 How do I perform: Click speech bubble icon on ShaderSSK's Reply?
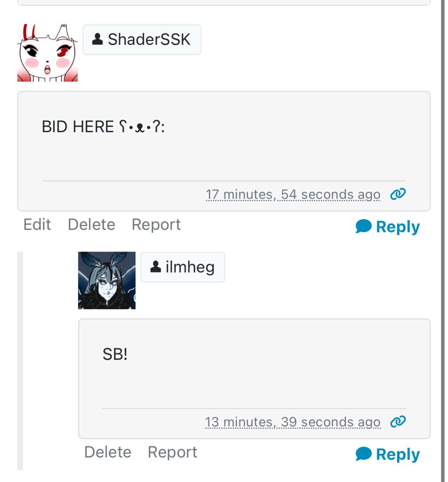click(363, 226)
